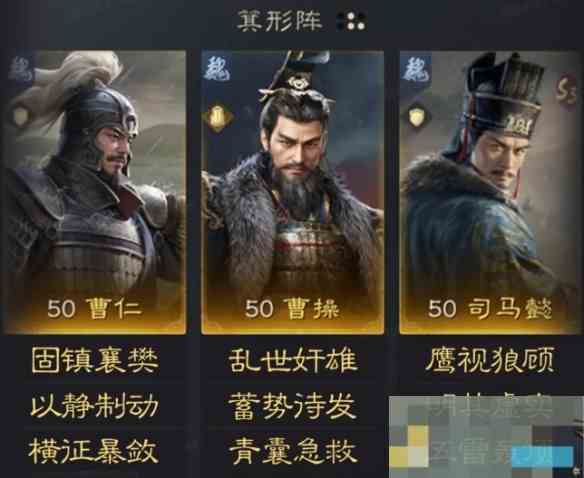This screenshot has height=478, width=584.
Task: Open the 箕形阵 formation title
Action: pos(279,20)
